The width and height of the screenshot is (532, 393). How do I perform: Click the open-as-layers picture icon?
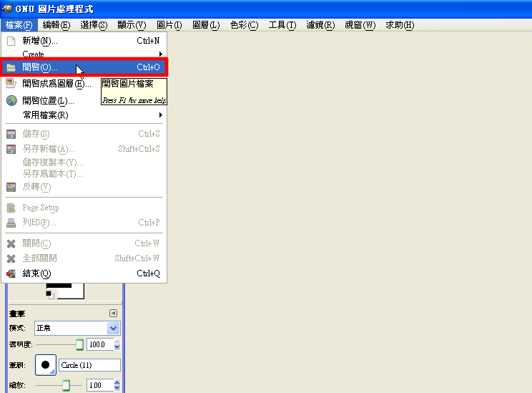[x=11, y=83]
